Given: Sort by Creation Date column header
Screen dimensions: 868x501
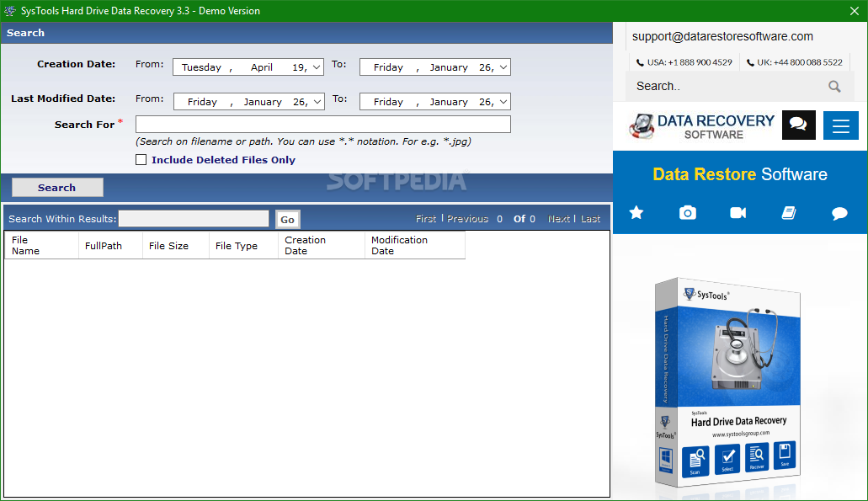Looking at the screenshot, I should click(x=322, y=245).
